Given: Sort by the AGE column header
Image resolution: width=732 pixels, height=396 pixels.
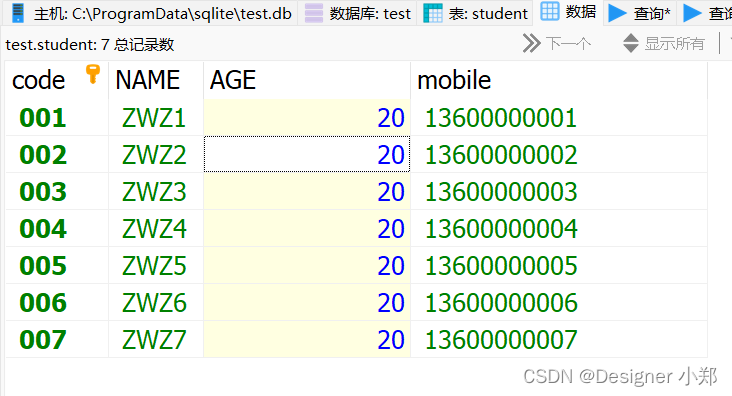Looking at the screenshot, I should coord(307,80).
